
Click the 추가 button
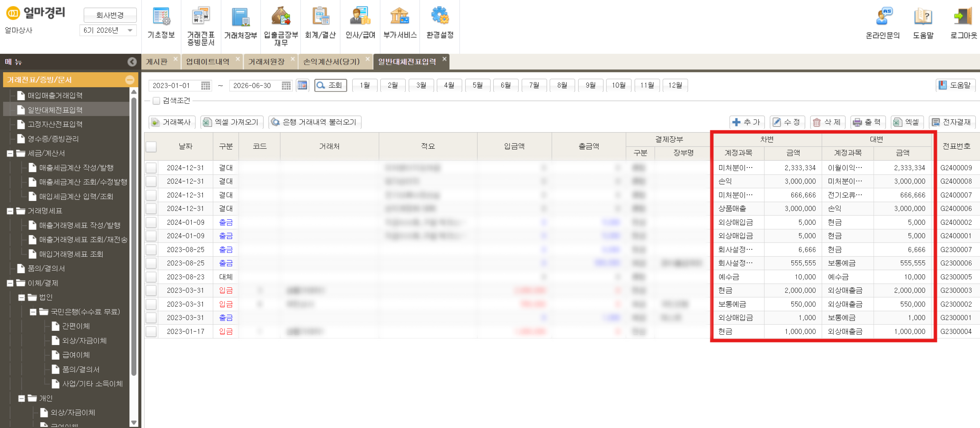[746, 122]
